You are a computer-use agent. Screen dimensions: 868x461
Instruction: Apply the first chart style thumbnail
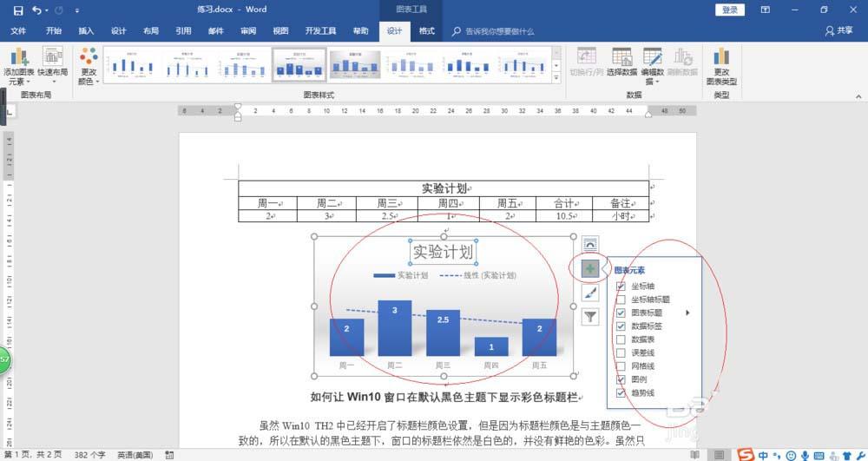coord(132,65)
